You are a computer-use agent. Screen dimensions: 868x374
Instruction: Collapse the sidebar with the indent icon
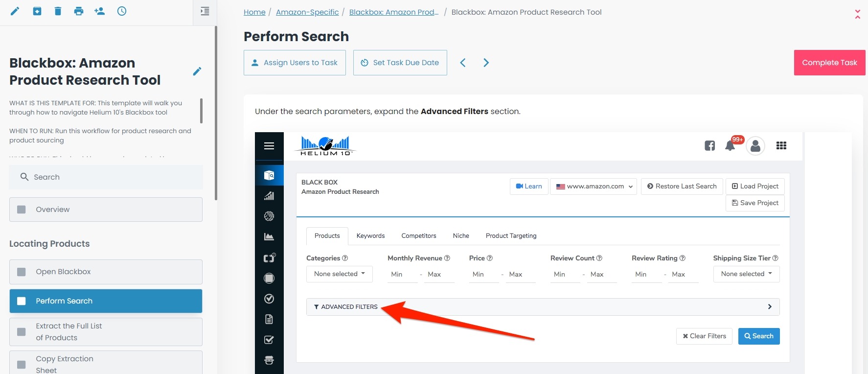(x=205, y=11)
